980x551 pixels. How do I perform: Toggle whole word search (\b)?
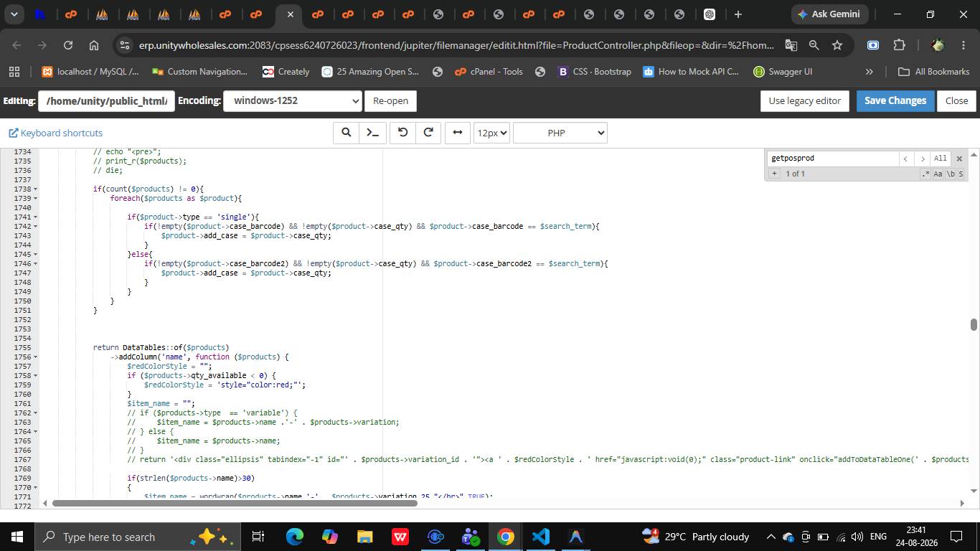click(951, 174)
